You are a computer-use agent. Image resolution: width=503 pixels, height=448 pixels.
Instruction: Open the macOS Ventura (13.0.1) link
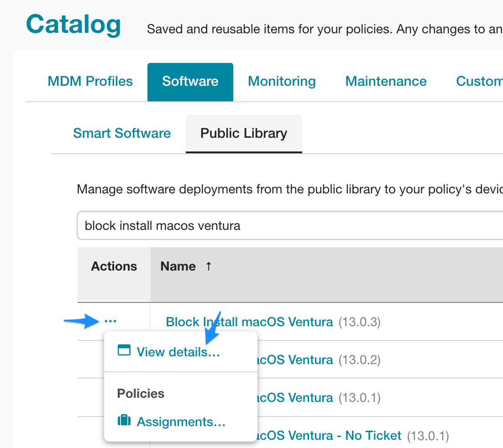295,398
